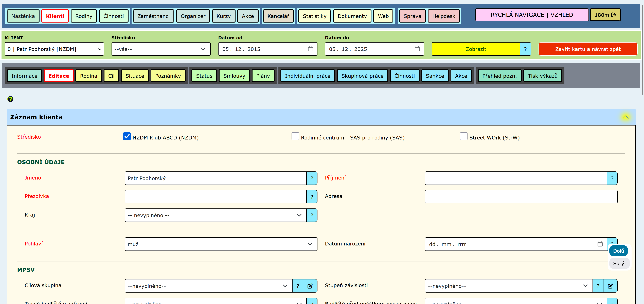Viewport: 644px width, 304px height.
Task: Click edit icon next to Stupeň závislosti
Action: coord(610,286)
